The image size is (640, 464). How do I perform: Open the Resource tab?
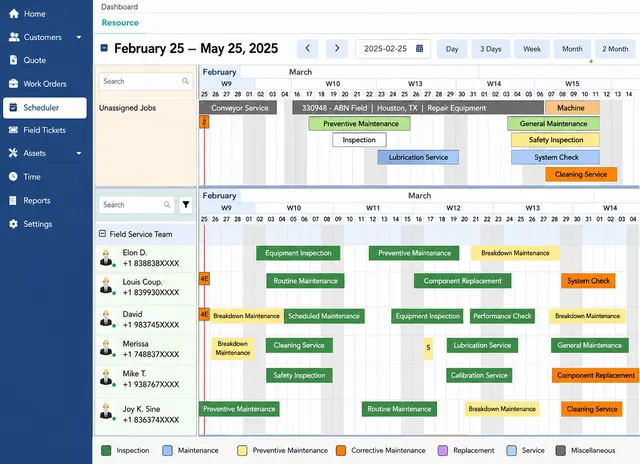point(120,23)
